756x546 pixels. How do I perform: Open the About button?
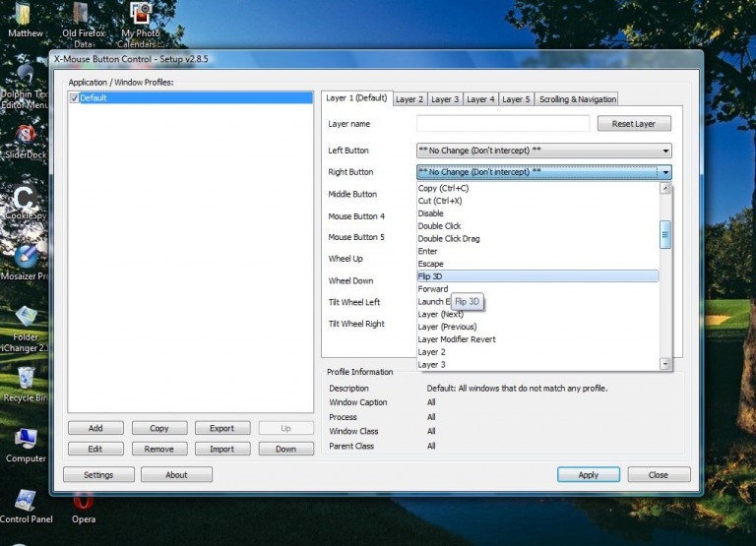tap(176, 475)
